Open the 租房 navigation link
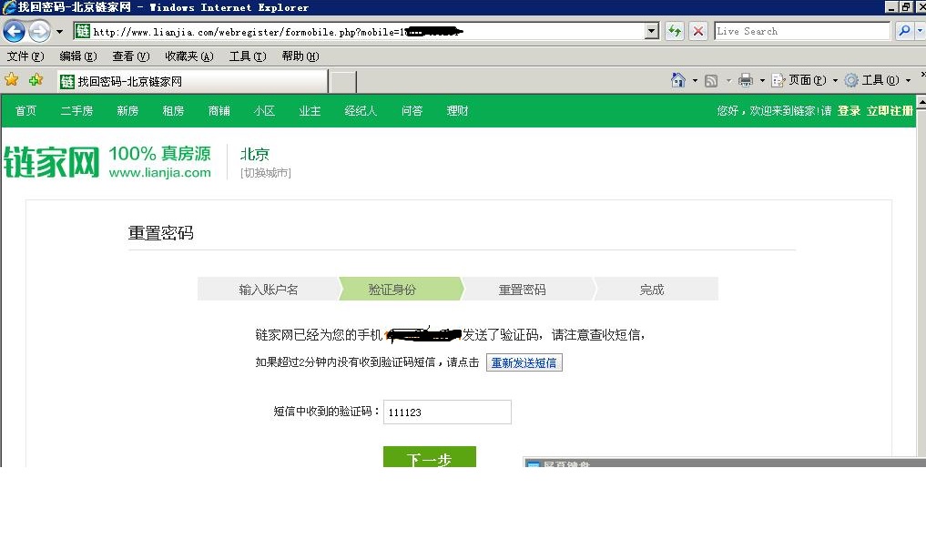The height and width of the screenshot is (560, 926). pyautogui.click(x=173, y=110)
